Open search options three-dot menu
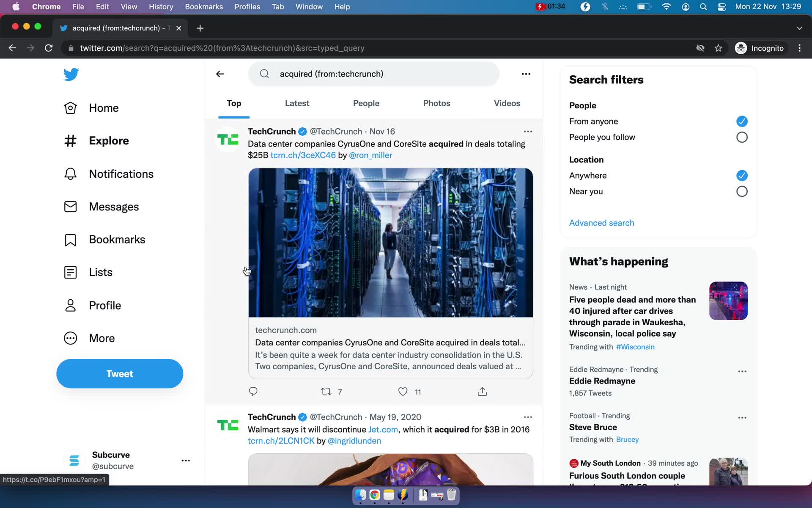 pos(526,74)
